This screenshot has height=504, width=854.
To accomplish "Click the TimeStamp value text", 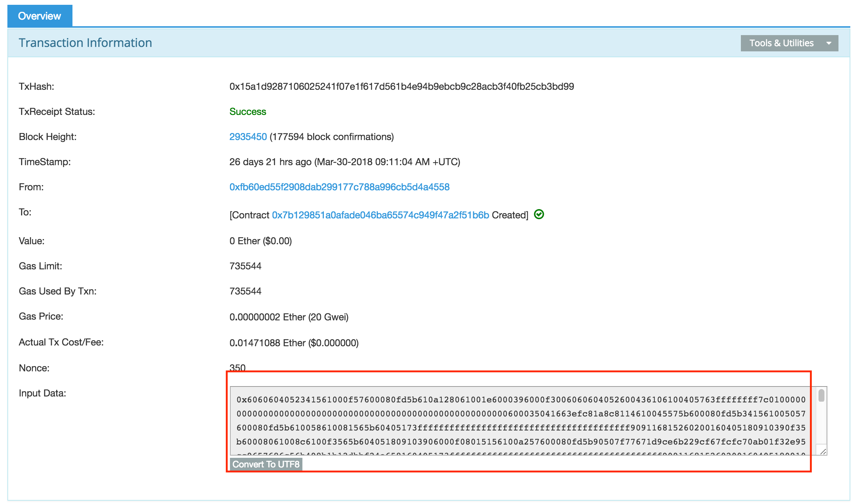I will click(344, 162).
